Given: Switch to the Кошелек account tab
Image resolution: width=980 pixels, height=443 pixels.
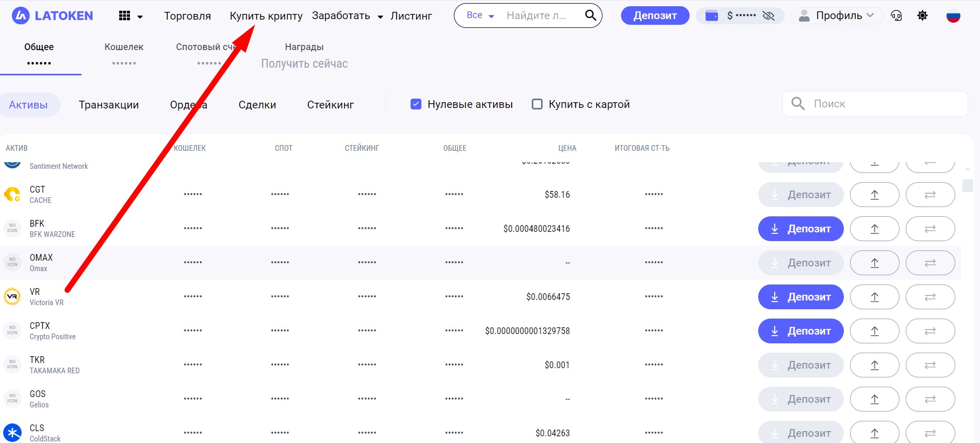Looking at the screenshot, I should pos(124,54).
